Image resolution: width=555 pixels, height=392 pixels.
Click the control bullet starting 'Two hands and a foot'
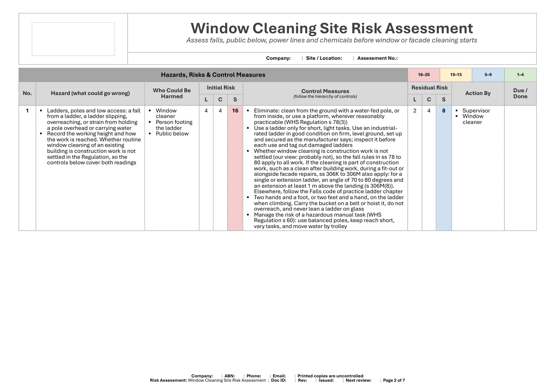329,203
